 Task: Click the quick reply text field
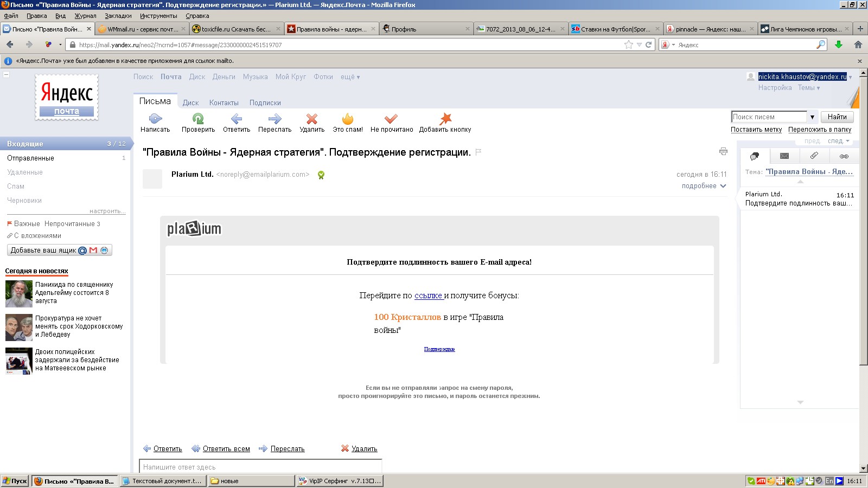click(x=260, y=466)
